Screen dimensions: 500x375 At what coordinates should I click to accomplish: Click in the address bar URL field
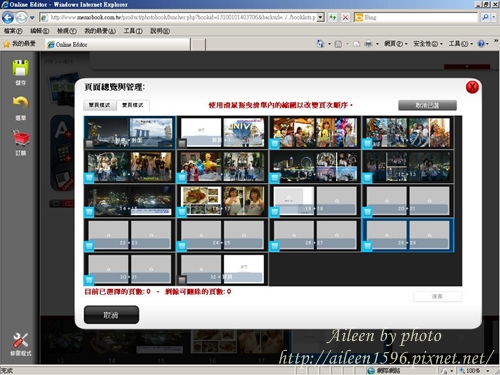pyautogui.click(x=182, y=17)
